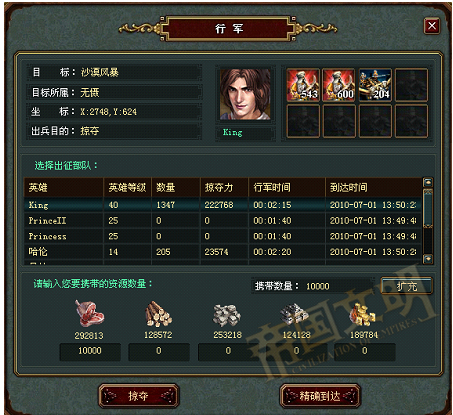Image resolution: width=453 pixels, height=415 pixels.
Task: Click the wood logs resource icon
Action: pos(158,313)
